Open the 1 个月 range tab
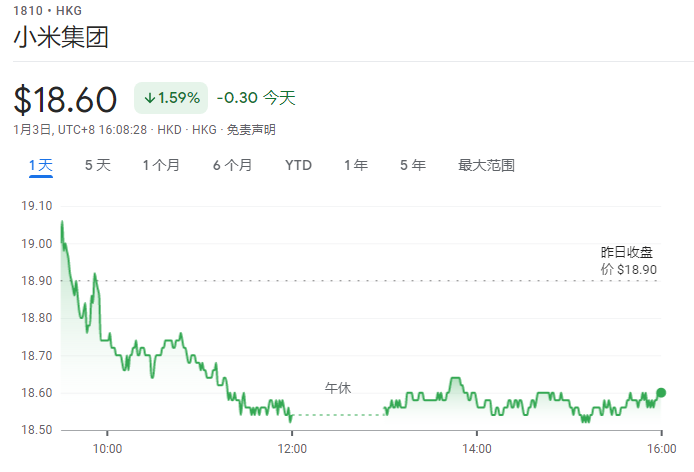Viewport: 694px width, 472px height. 161,165
